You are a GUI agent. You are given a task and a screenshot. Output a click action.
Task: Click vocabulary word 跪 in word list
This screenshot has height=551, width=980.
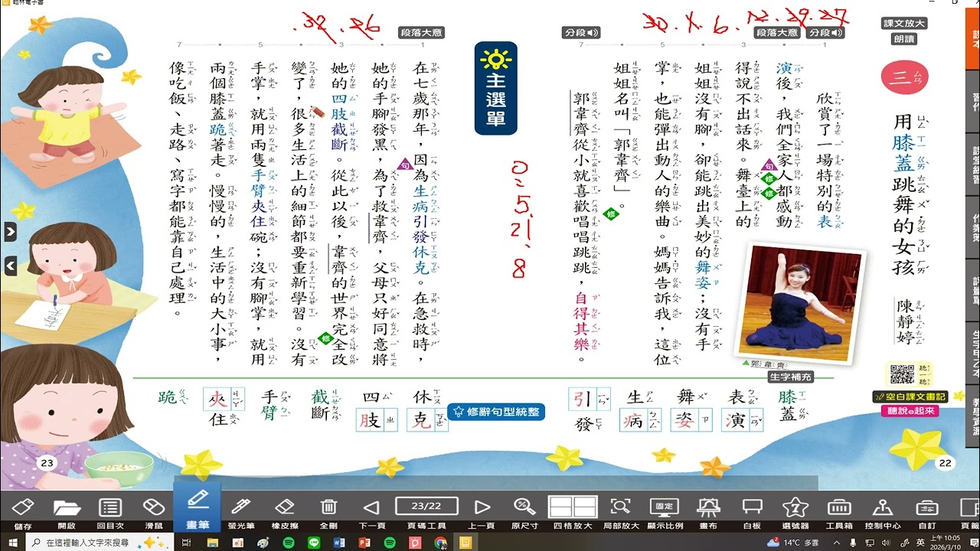click(171, 396)
